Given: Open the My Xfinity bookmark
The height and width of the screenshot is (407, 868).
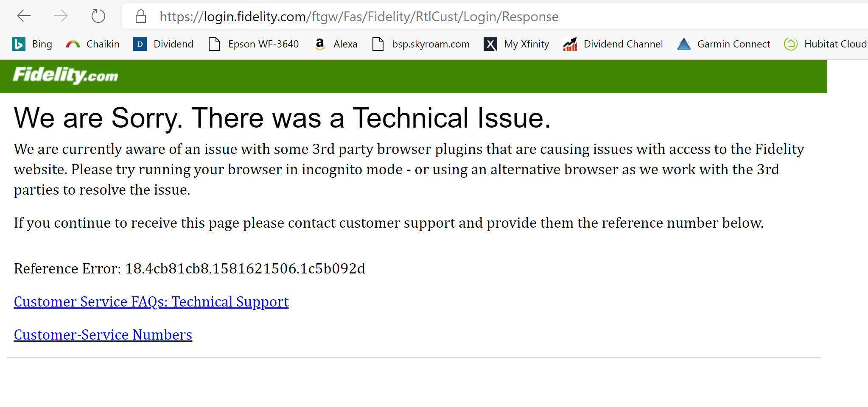Looking at the screenshot, I should (516, 44).
